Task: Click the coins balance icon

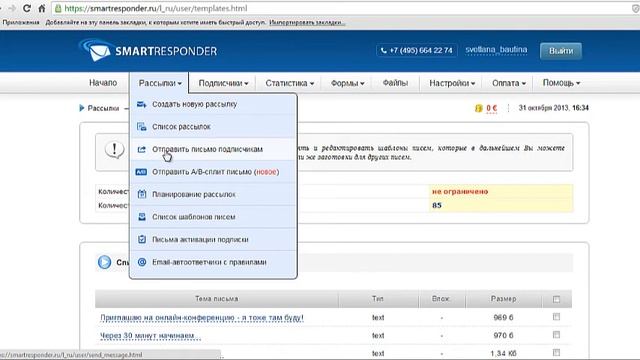Action: (x=478, y=108)
